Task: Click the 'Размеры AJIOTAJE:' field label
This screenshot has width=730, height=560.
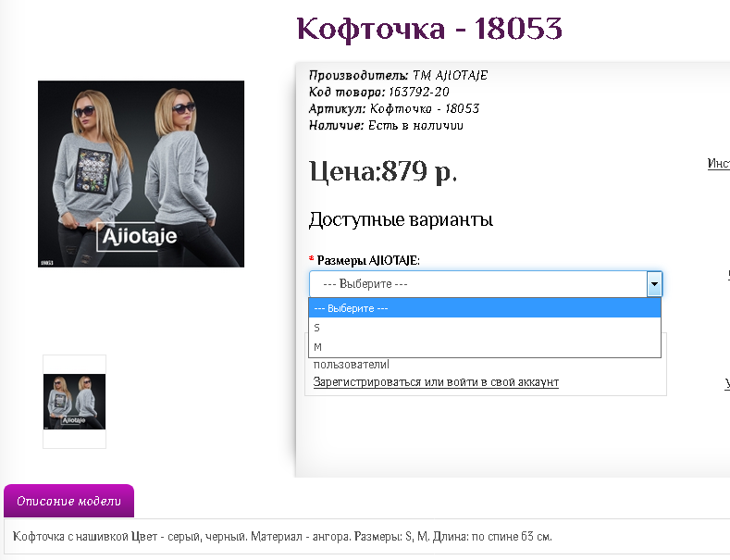Action: 368,260
